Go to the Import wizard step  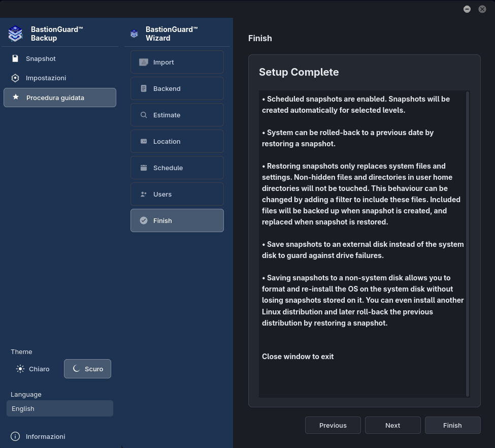coord(177,62)
